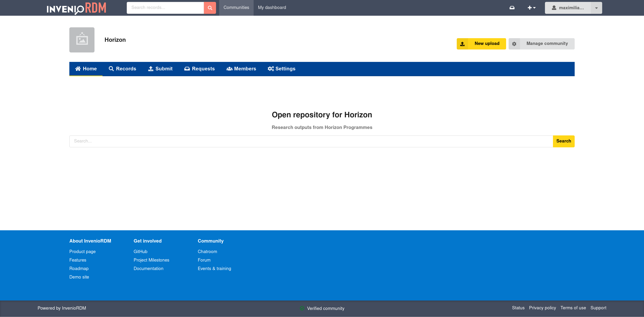Click the 'Open repository for Horizon' heading
Screen dimensions: 644x317
[x=322, y=115]
